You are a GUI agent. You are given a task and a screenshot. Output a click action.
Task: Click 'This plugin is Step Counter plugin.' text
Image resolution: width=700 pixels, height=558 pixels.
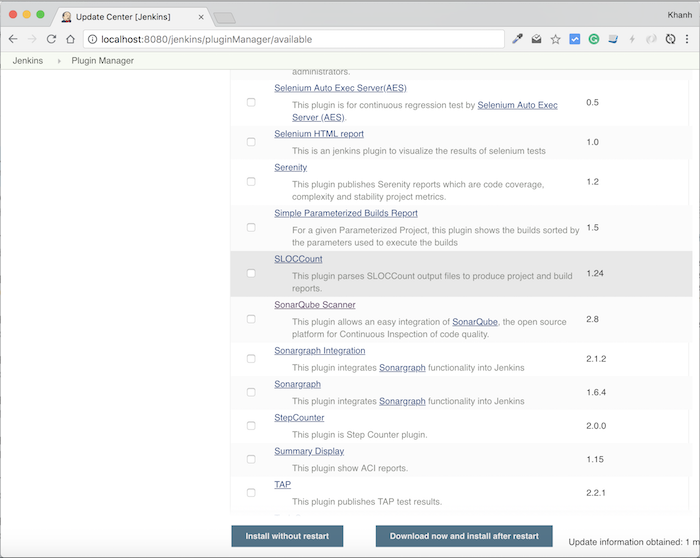[360, 435]
